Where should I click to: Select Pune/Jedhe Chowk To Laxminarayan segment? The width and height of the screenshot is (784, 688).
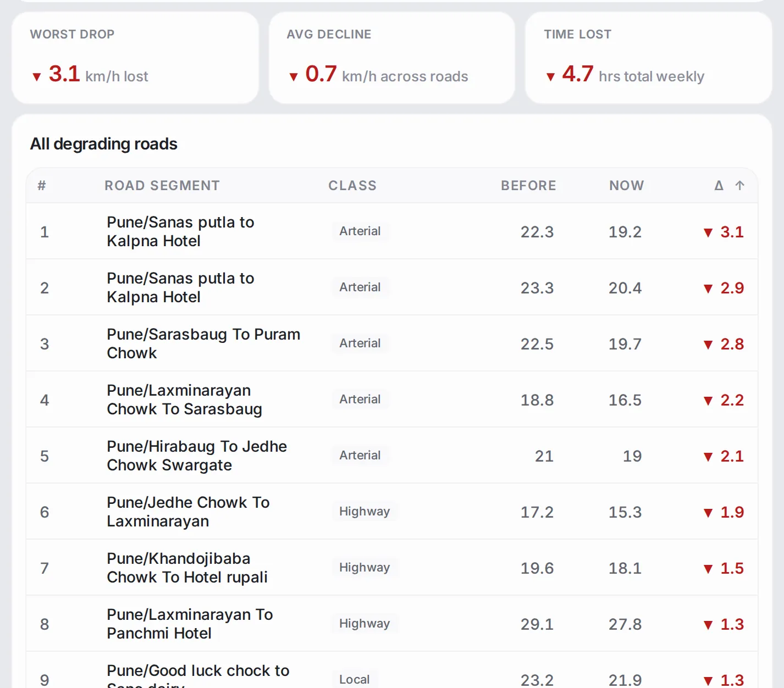(x=188, y=512)
